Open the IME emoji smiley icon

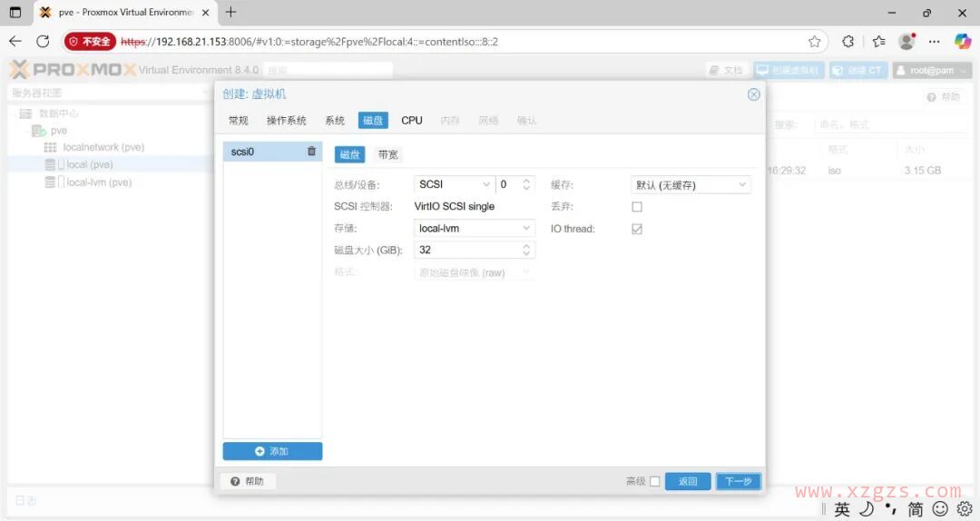[x=940, y=509]
